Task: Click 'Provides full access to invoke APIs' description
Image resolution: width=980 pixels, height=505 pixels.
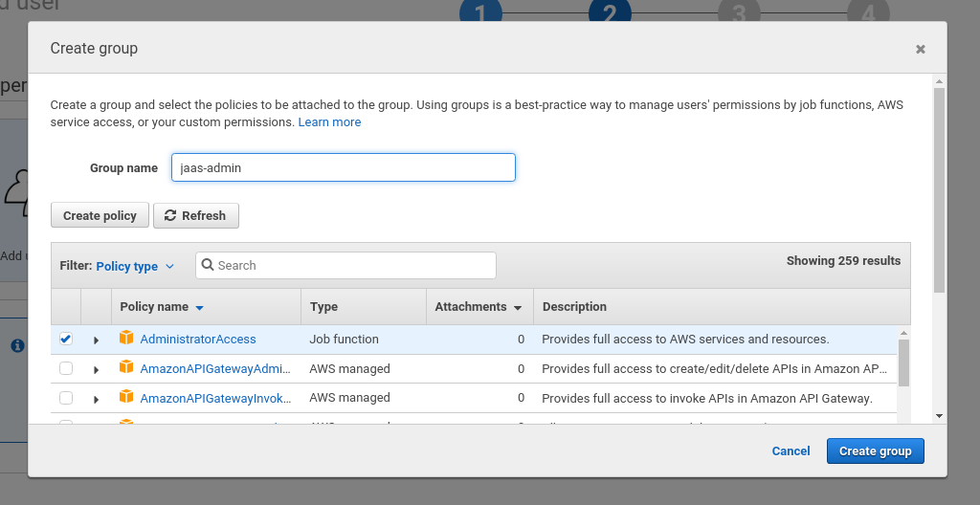Action: [x=707, y=398]
